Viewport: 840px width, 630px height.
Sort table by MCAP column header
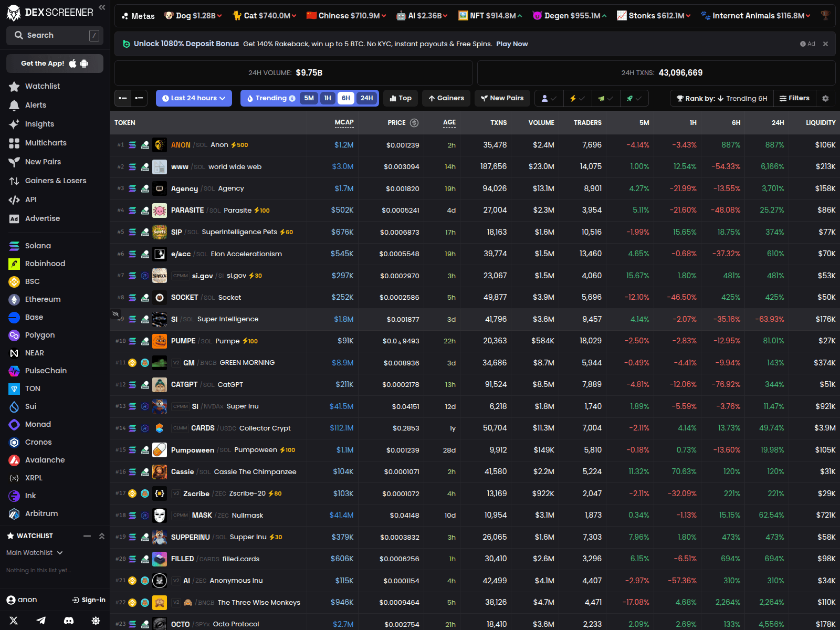pos(344,123)
